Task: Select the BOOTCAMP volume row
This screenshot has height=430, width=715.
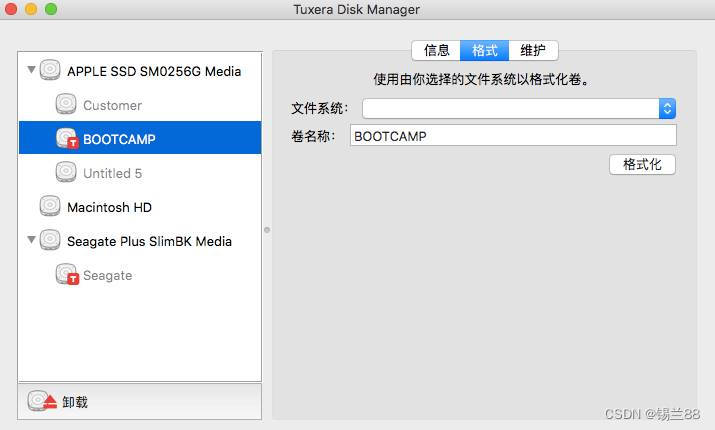Action: [x=140, y=138]
